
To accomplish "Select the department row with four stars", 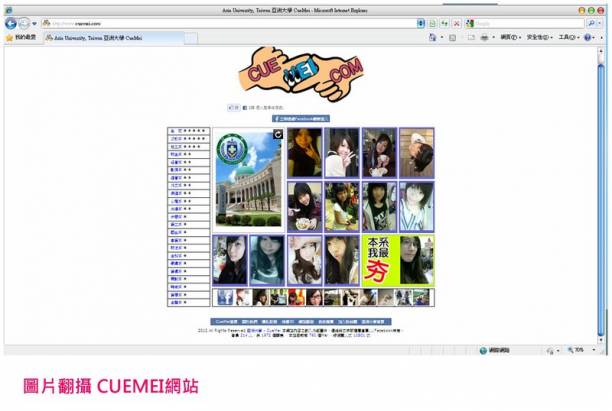I will click(189, 147).
